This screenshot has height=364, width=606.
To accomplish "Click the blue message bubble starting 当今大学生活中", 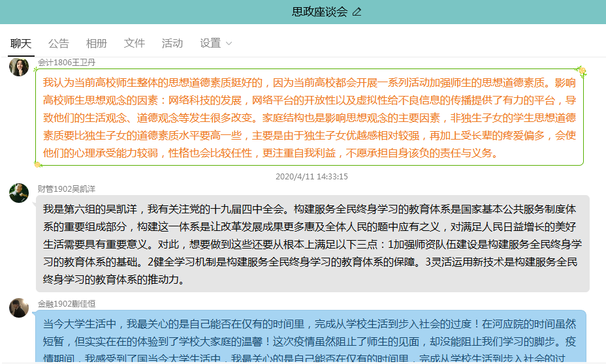I will tap(311, 336).
